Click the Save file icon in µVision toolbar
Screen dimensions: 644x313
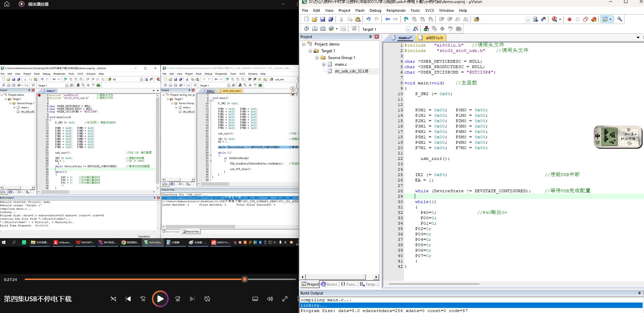tap(323, 19)
